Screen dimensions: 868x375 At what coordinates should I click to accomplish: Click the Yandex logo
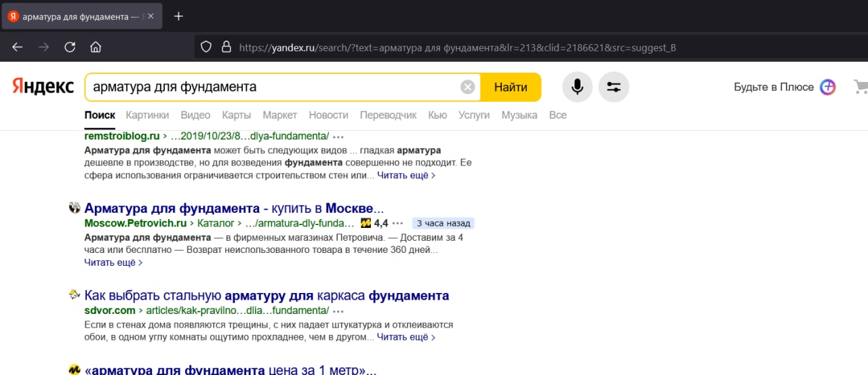[x=43, y=87]
